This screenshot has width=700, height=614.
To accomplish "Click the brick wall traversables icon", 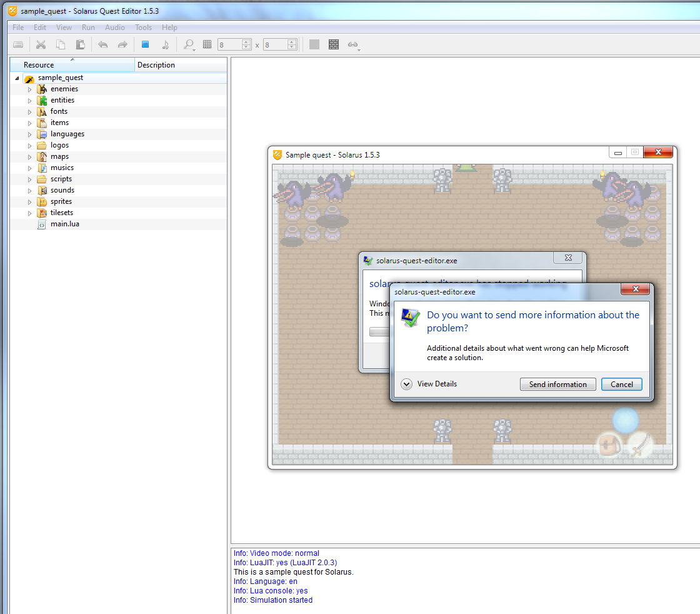I will (x=334, y=44).
